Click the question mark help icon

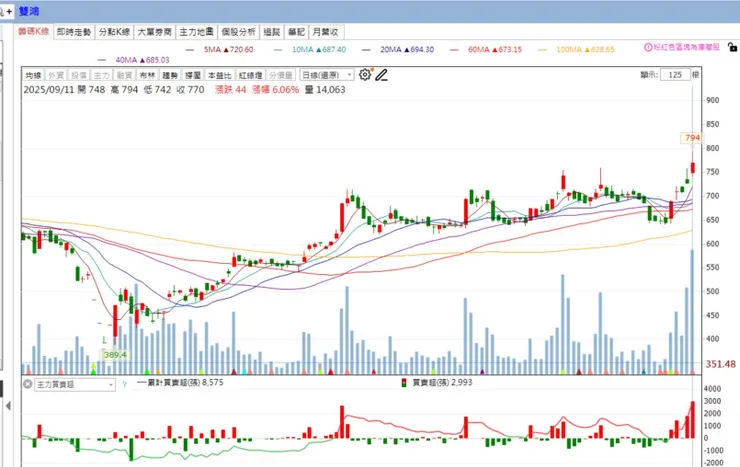tap(124, 385)
